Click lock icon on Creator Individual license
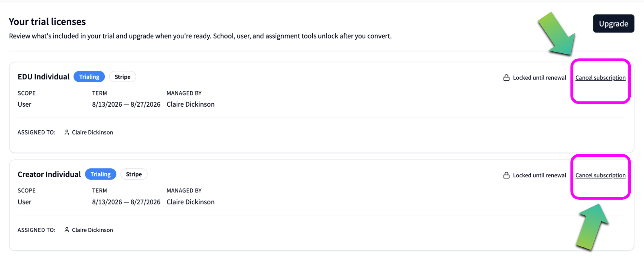 coord(506,176)
